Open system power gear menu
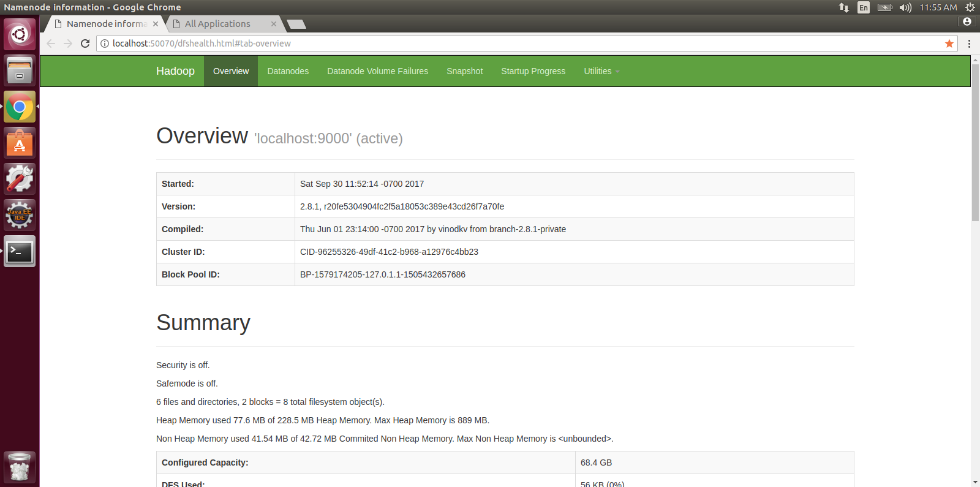 click(x=970, y=7)
